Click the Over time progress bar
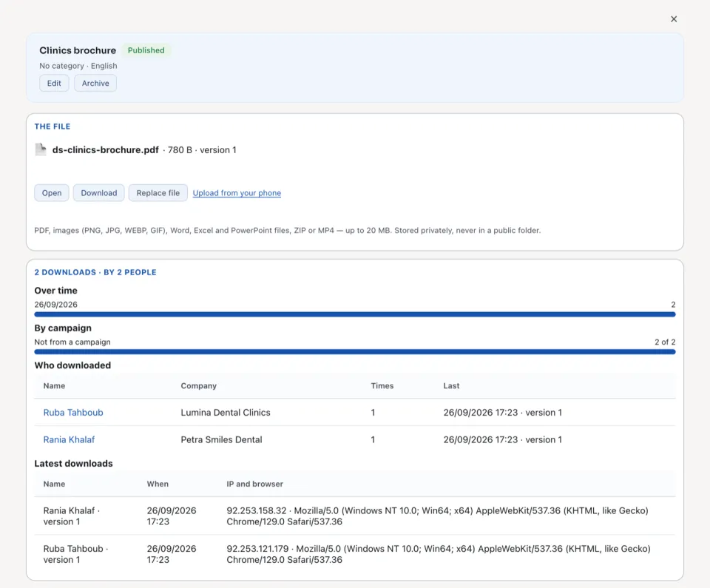This screenshot has height=588, width=710. point(355,314)
